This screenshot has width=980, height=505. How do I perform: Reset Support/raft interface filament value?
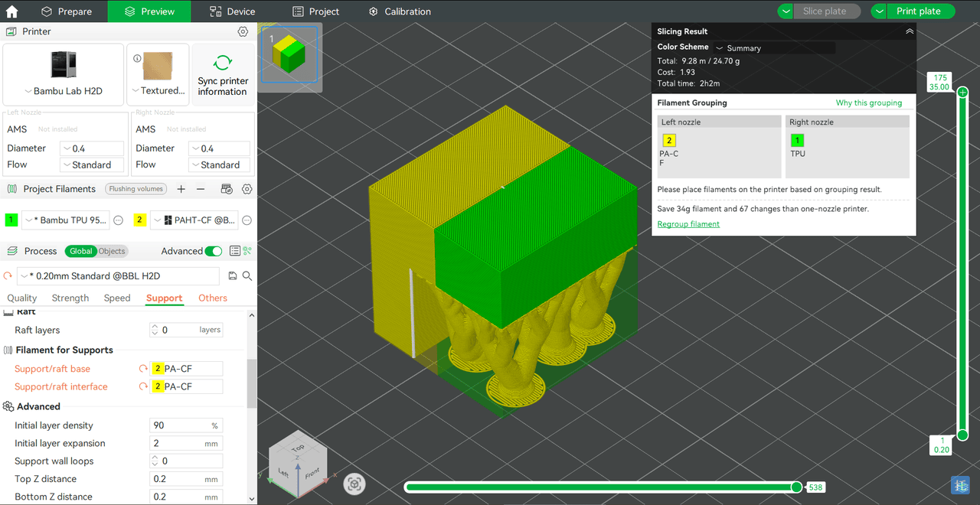point(143,386)
